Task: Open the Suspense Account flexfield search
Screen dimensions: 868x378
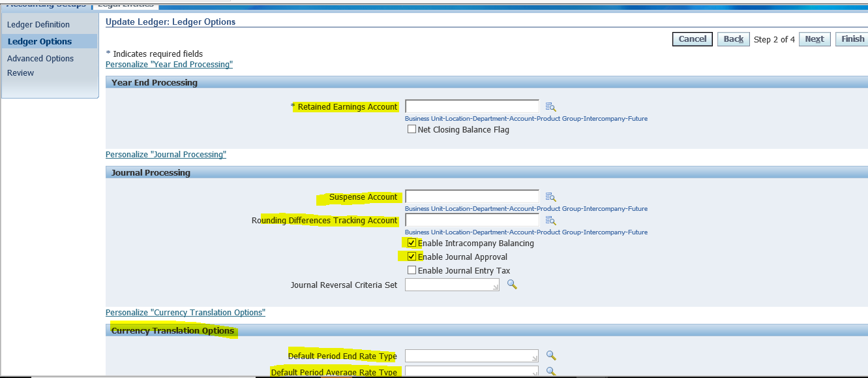Action: 550,197
